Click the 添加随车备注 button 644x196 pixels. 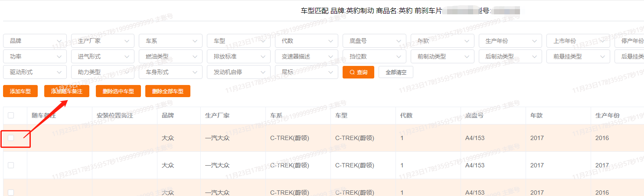67,91
